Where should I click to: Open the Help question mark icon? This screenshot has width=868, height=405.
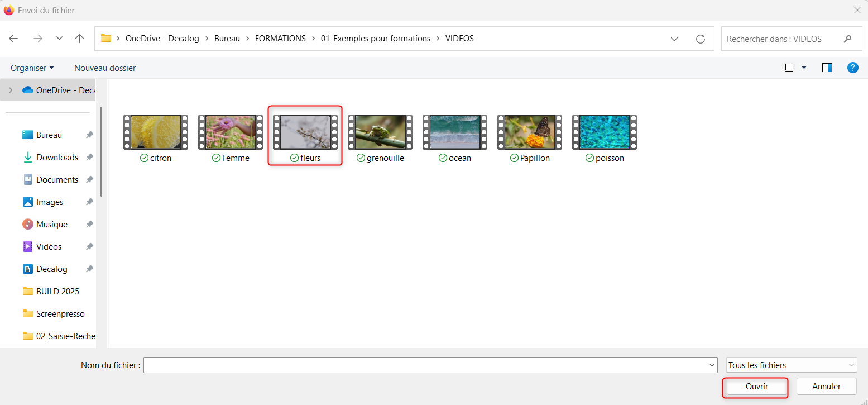pos(852,68)
